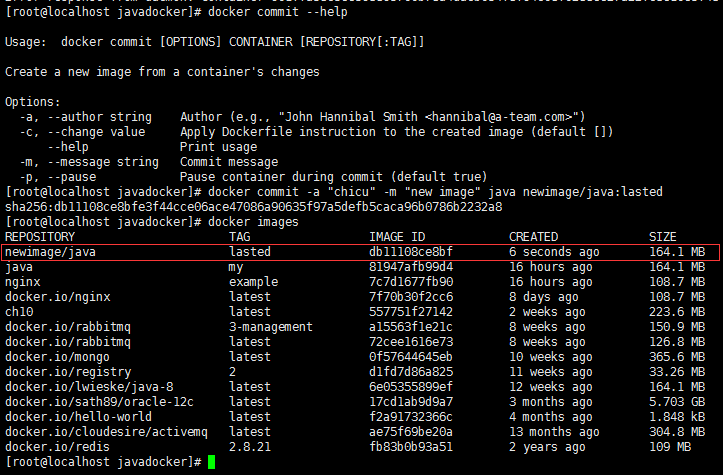Image resolution: width=723 pixels, height=475 pixels.
Task: Click the 'lasted' tag cell
Action: 250,252
